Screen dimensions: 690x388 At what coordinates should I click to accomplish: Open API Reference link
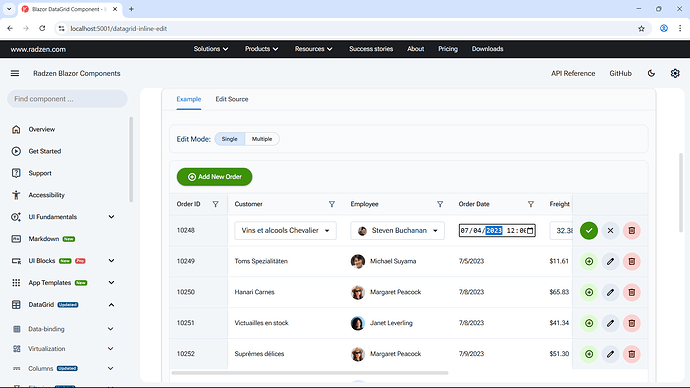pos(573,73)
